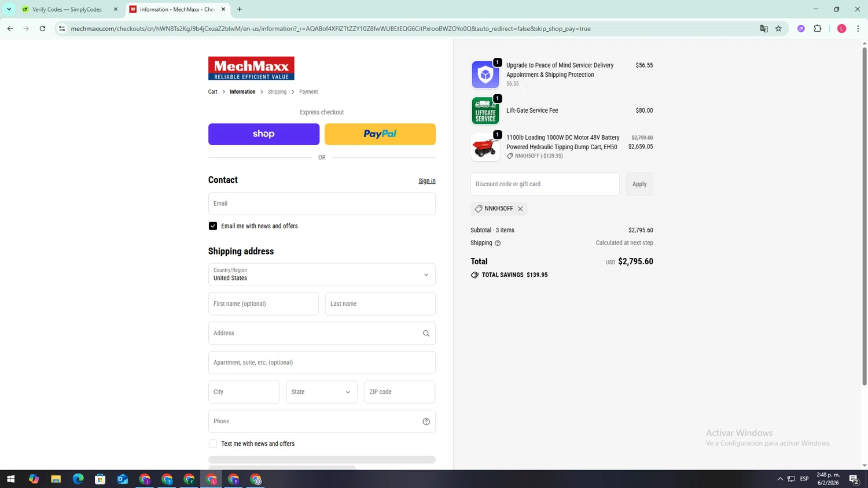Reload the checkout page
Screen dimensions: 868x488
click(x=42, y=28)
